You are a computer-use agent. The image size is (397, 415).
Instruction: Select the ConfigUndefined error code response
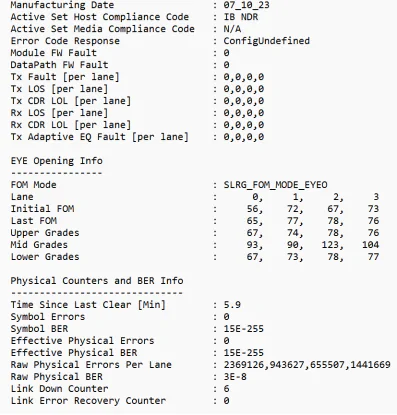(267, 41)
